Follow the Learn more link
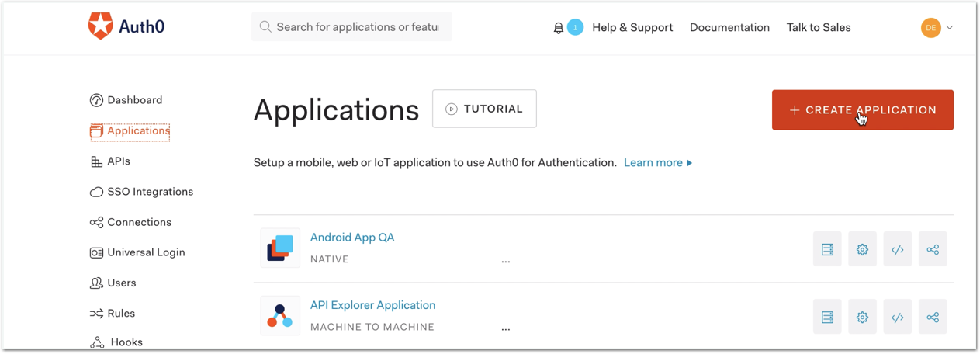Viewport: 980px width, 354px height. [x=658, y=163]
